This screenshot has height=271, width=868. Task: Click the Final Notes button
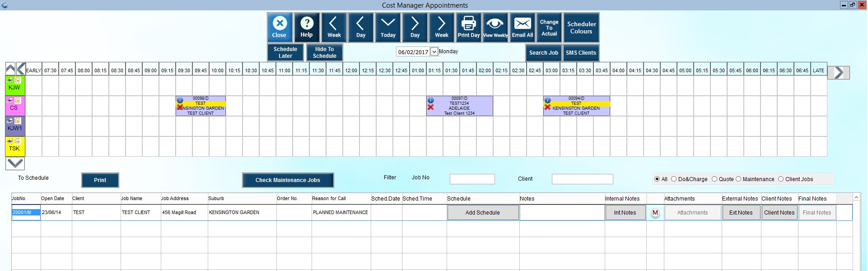pyautogui.click(x=817, y=213)
